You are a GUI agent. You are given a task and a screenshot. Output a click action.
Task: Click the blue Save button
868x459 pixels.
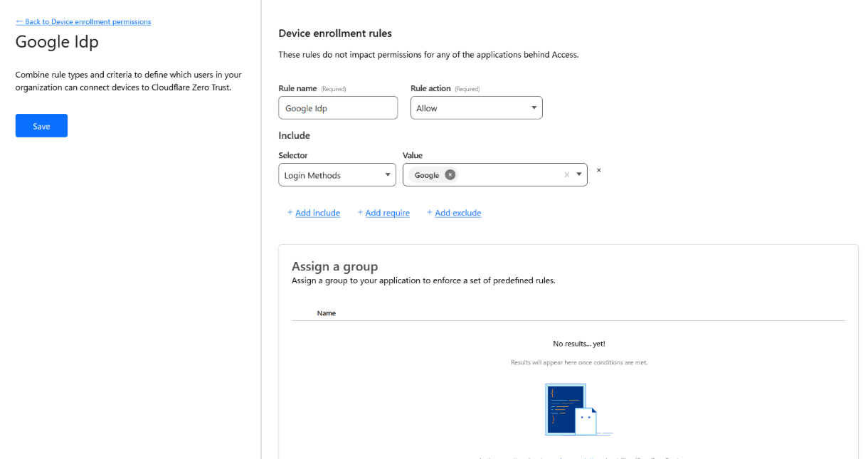click(x=41, y=126)
